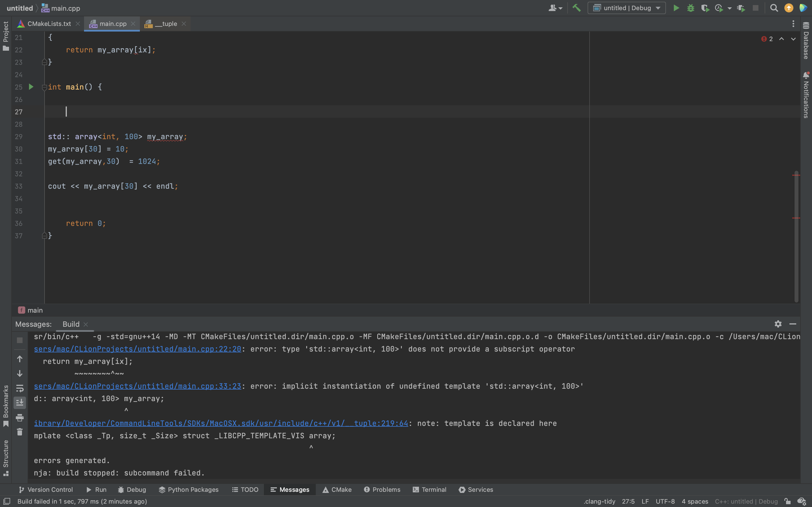Toggle scroll to end in Messages
This screenshot has width=812, height=507.
point(20,403)
